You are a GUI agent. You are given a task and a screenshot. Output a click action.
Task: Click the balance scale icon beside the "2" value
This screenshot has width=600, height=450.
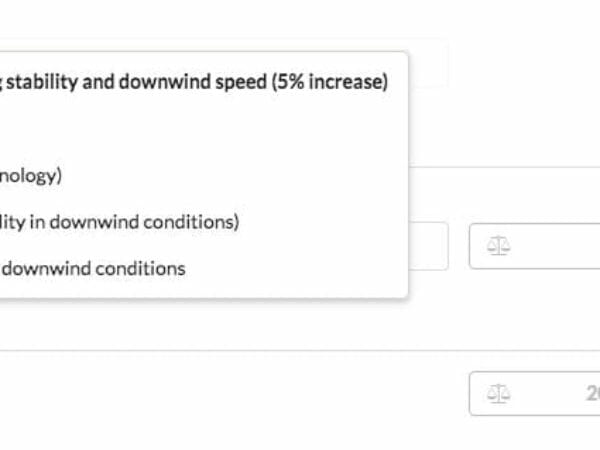[x=498, y=394]
